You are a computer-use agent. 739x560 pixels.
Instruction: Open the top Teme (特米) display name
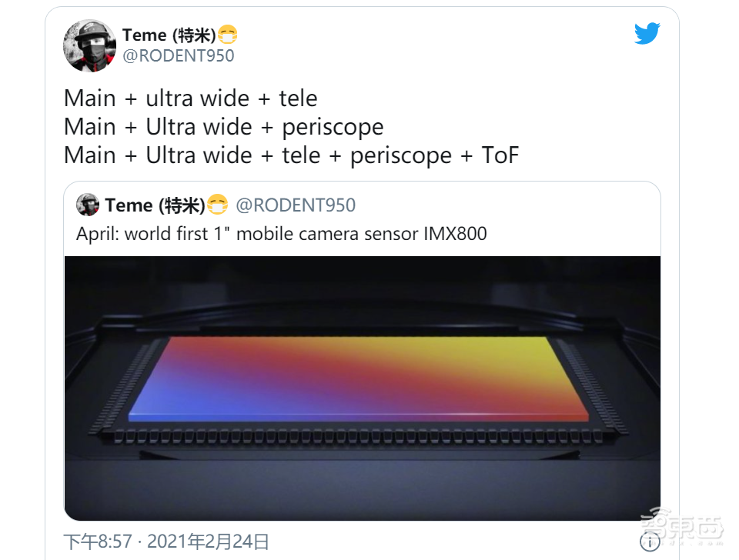coord(169,35)
